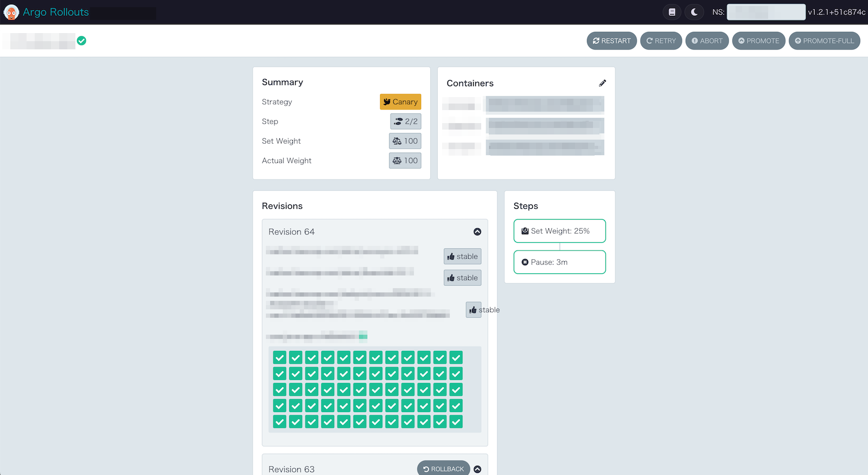Click the Step 2/2 badge
Image resolution: width=868 pixels, height=475 pixels.
(406, 121)
